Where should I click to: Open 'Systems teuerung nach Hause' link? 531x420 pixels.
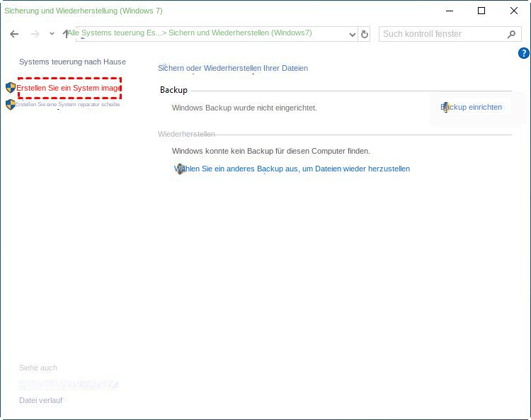pos(72,62)
